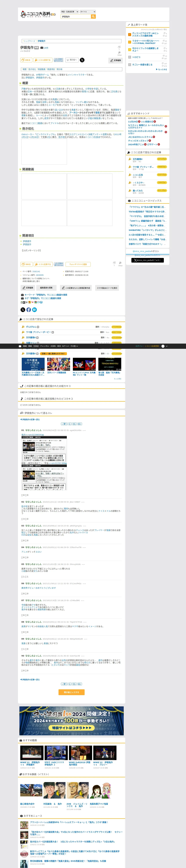Image resolution: width=186 pixels, height=868 pixels.
Task: Open the top 掲示板へ button
Action: (72, 60)
